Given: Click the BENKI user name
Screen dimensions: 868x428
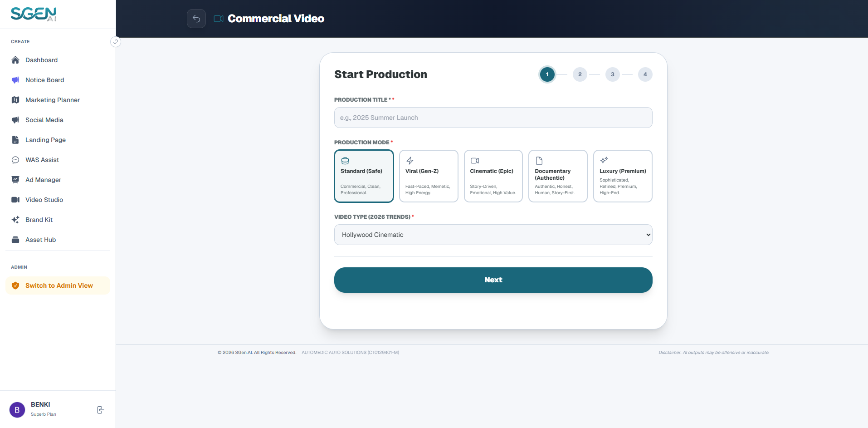Looking at the screenshot, I should pyautogui.click(x=40, y=404).
